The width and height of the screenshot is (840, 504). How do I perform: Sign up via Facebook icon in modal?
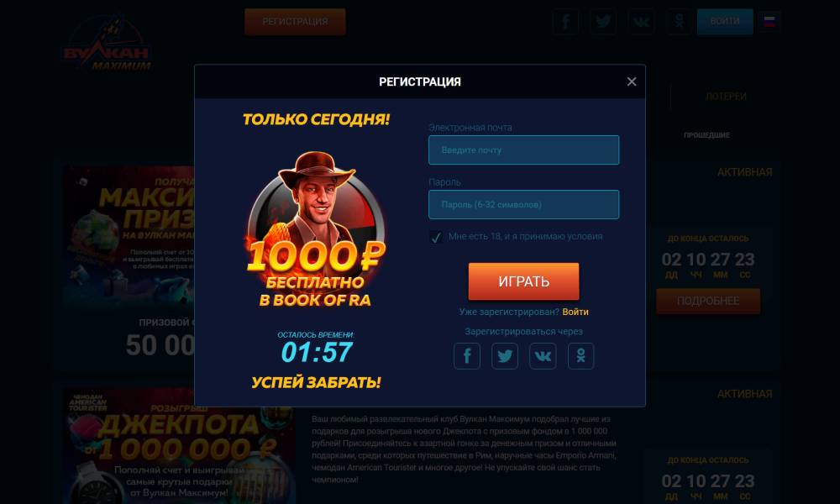(x=466, y=355)
